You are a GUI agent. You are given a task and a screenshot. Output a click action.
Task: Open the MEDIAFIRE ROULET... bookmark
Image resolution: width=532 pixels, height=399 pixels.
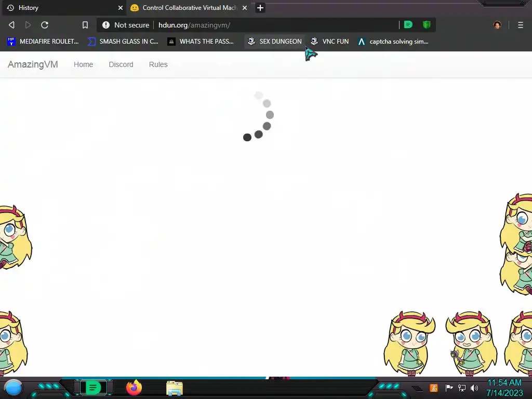[x=43, y=42]
